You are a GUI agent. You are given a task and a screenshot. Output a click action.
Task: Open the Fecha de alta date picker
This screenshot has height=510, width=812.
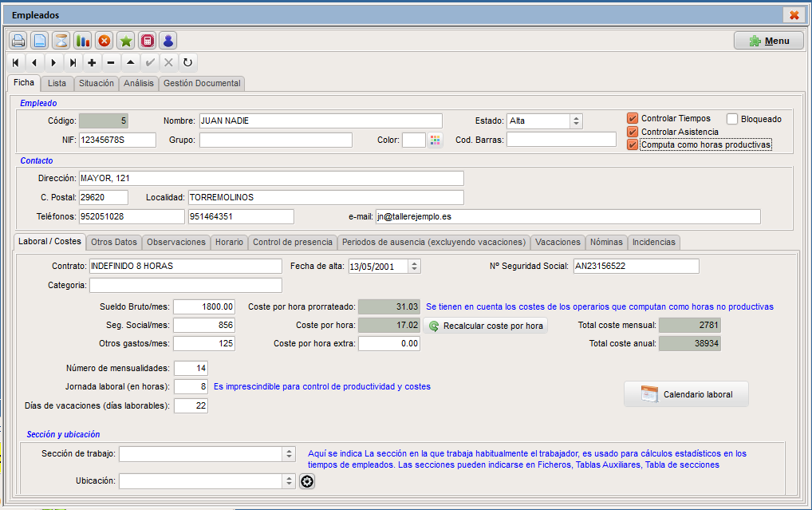414,267
